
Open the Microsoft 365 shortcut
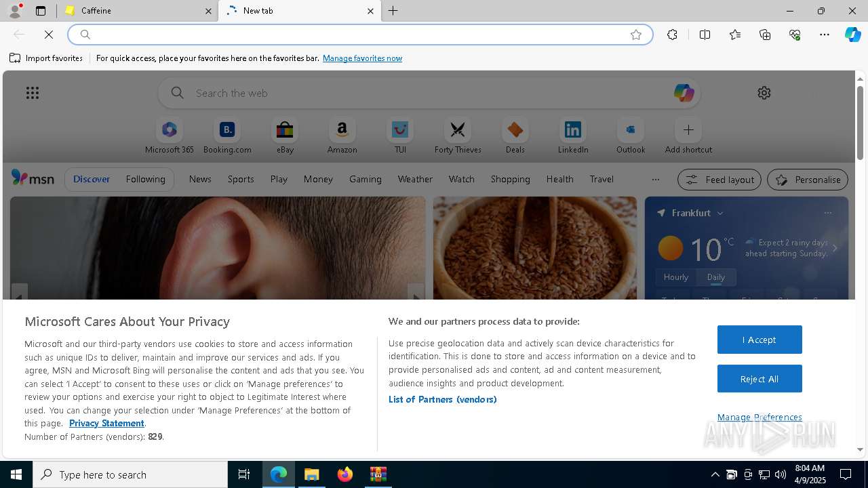[x=170, y=136]
